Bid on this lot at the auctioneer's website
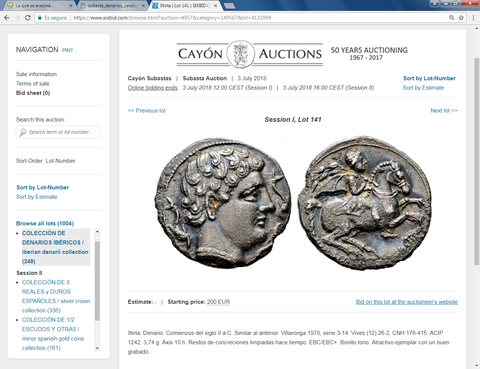The height and width of the screenshot is (369, 480). point(407,302)
